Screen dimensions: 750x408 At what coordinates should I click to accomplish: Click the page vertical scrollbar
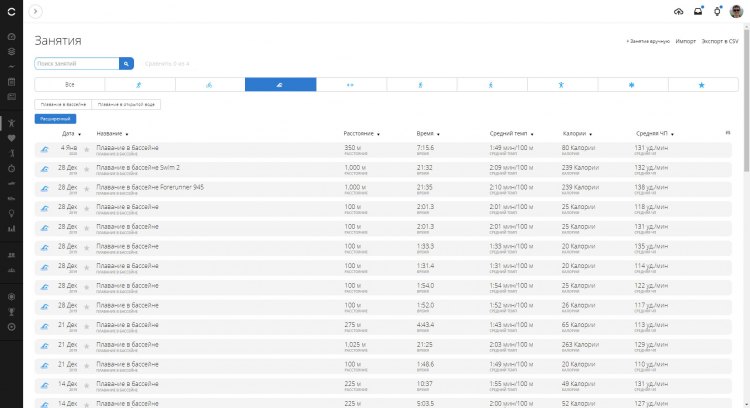click(x=746, y=100)
